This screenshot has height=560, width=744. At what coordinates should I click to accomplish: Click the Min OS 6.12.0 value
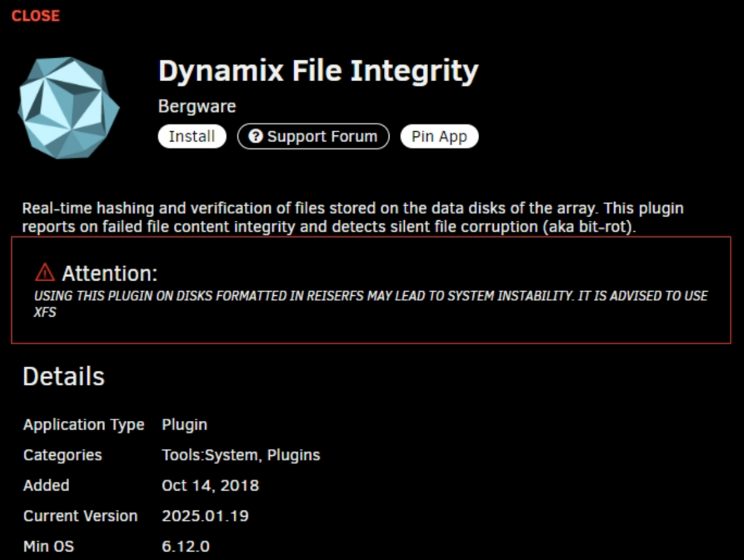click(x=185, y=547)
